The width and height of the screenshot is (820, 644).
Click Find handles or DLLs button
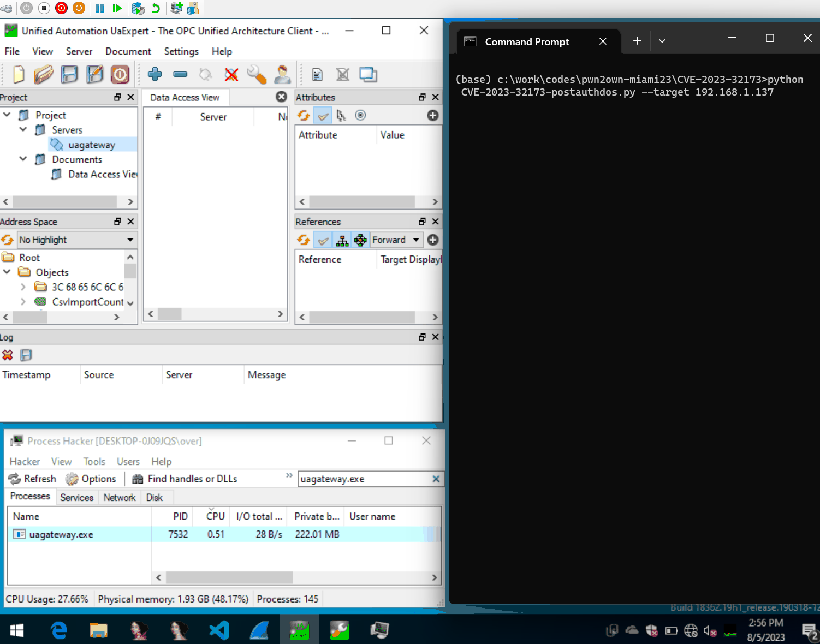185,479
